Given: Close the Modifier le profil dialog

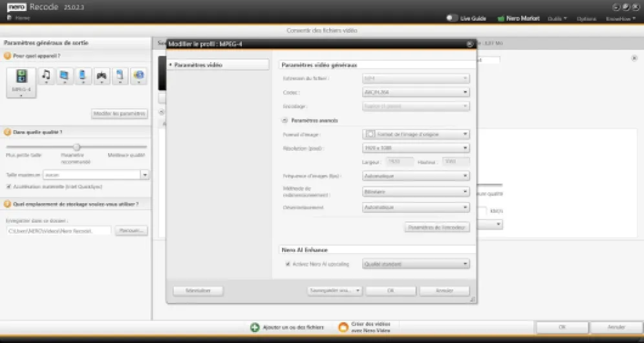Looking at the screenshot, I should [470, 44].
